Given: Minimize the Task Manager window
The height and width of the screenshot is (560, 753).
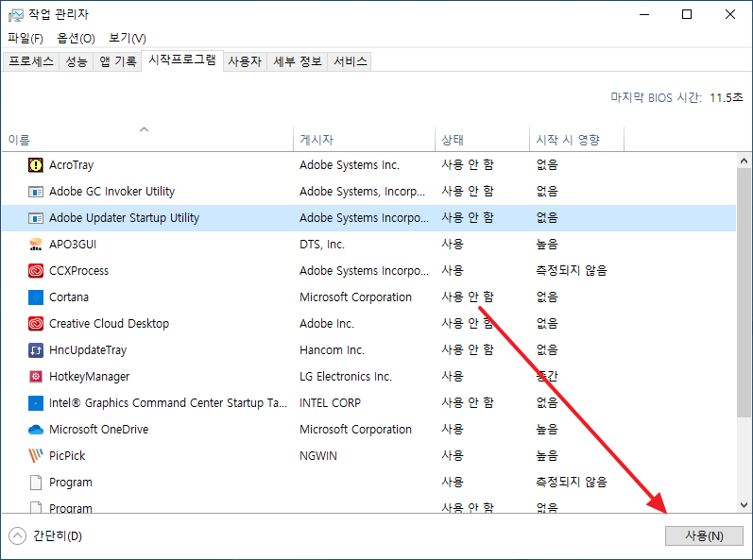Looking at the screenshot, I should point(644,14).
